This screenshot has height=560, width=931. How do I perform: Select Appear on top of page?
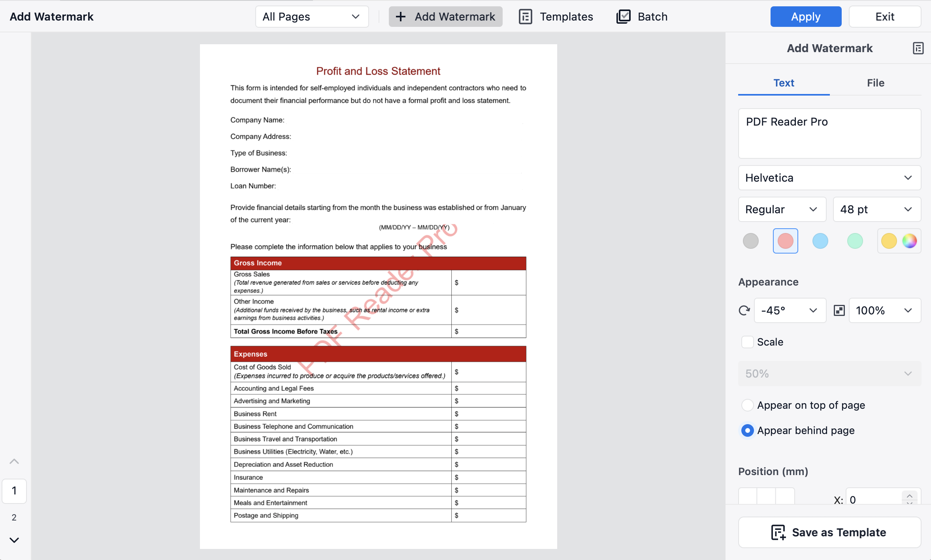tap(747, 405)
